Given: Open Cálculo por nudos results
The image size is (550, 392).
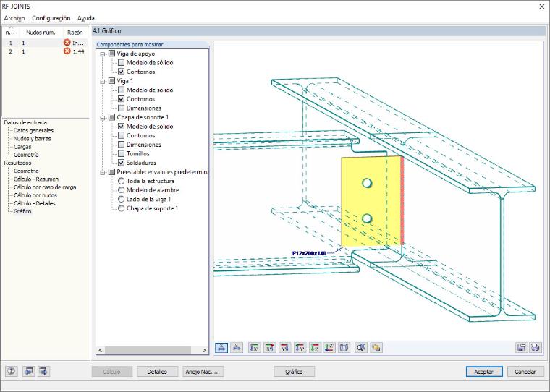Looking at the screenshot, I should (35, 195).
